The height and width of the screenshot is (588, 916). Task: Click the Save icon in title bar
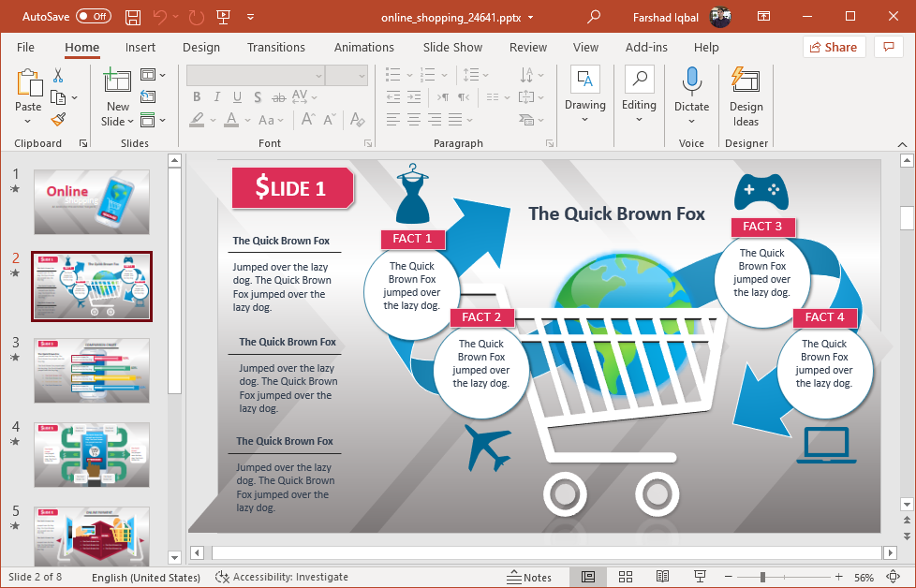pos(133,17)
